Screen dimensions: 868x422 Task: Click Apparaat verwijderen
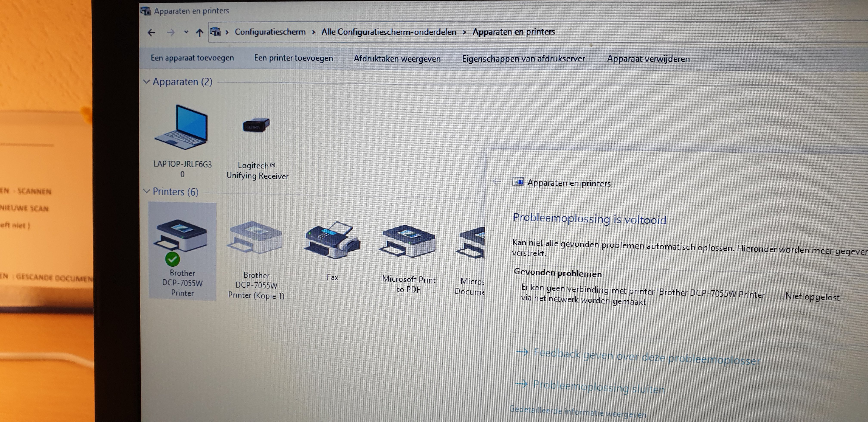648,59
